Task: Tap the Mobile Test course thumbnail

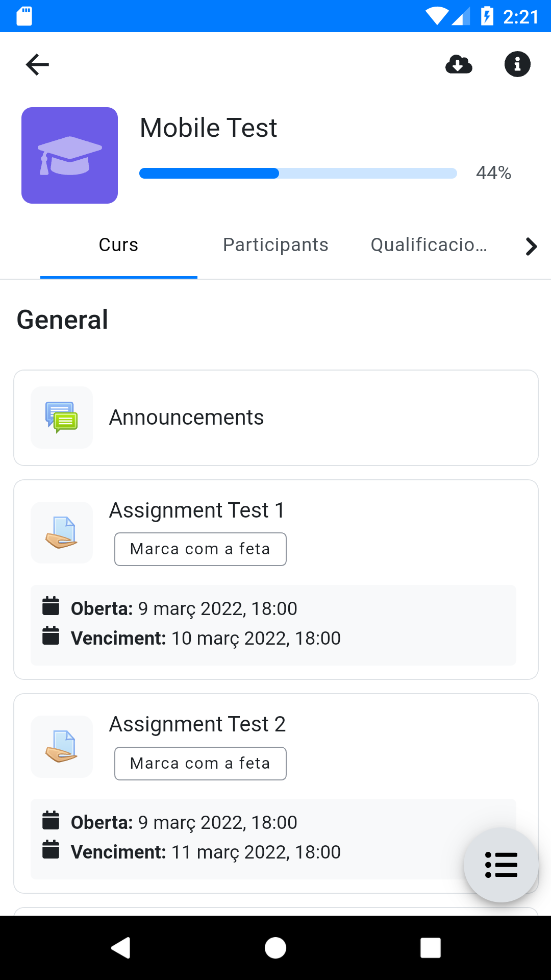Action: point(69,155)
